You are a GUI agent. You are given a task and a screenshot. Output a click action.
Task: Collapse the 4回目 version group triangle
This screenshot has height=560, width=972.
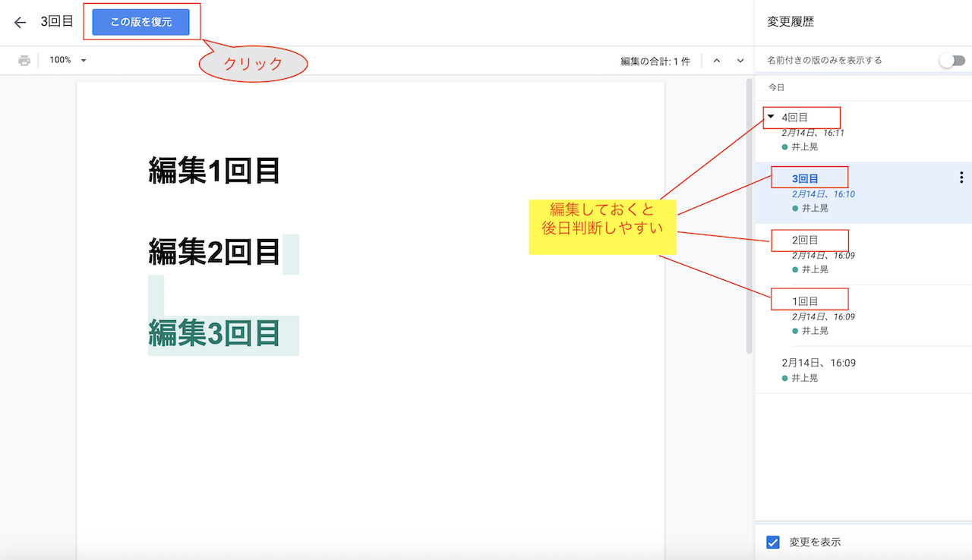coord(771,117)
